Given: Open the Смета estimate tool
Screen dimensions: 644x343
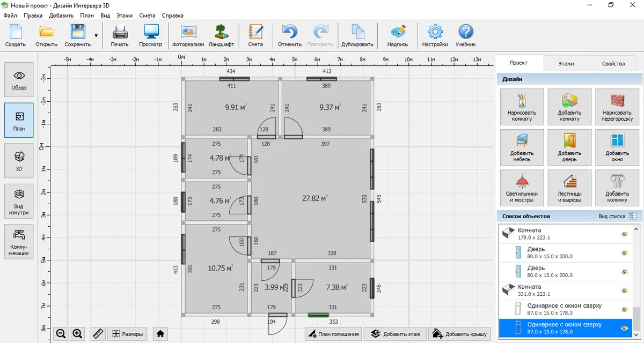Looking at the screenshot, I should coord(255,35).
